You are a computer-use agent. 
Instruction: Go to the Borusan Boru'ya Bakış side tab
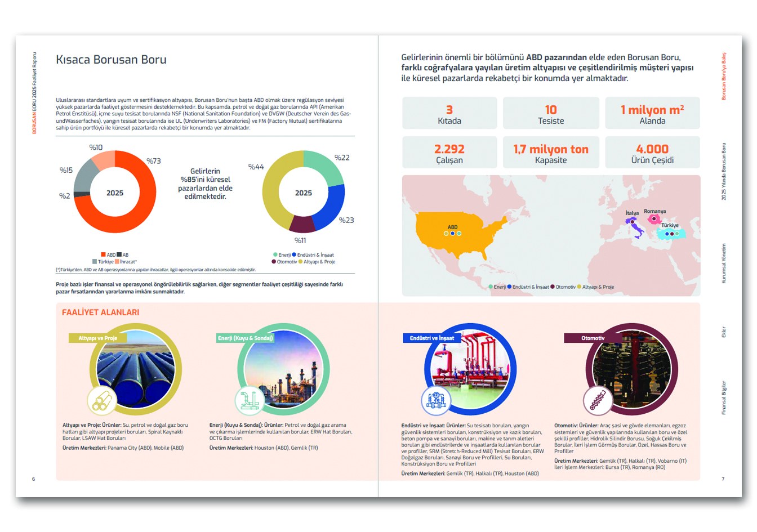(x=724, y=77)
